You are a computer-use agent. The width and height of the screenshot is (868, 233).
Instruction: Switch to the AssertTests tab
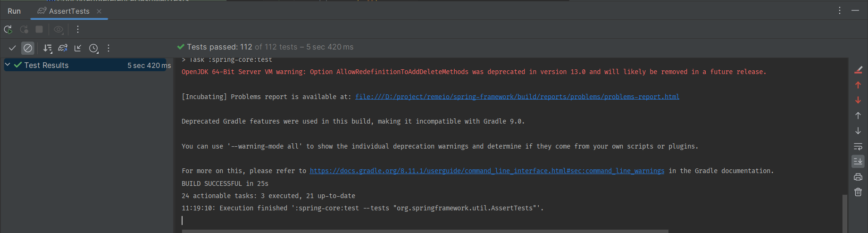pyautogui.click(x=69, y=11)
